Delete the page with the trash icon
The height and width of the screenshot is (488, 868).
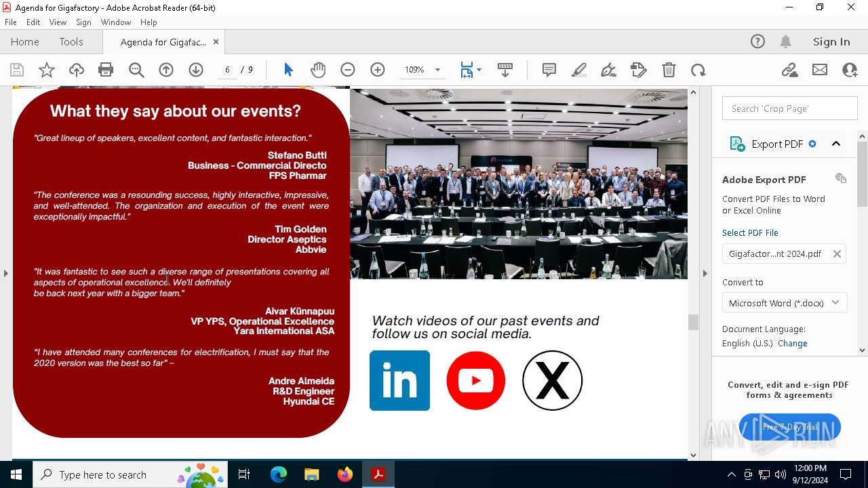pyautogui.click(x=669, y=70)
